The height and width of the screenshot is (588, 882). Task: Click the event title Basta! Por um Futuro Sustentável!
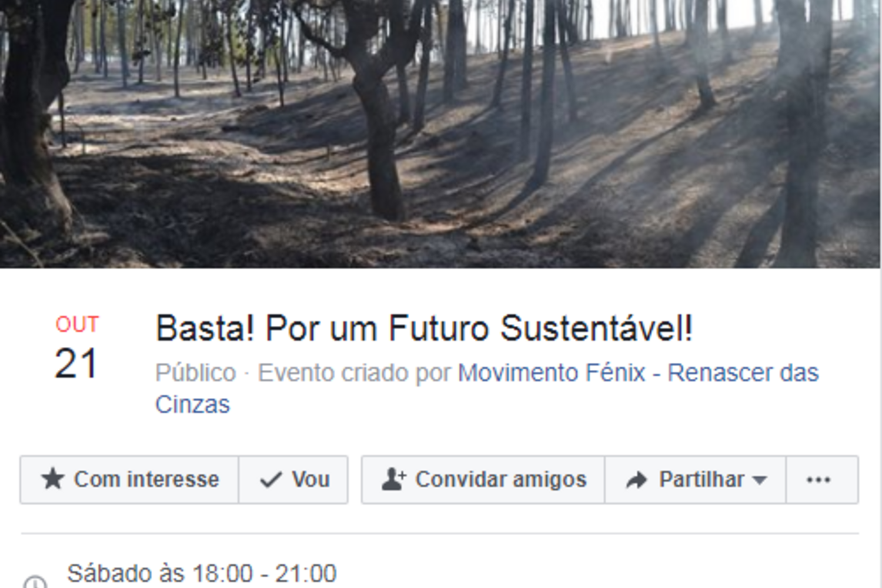click(x=424, y=328)
